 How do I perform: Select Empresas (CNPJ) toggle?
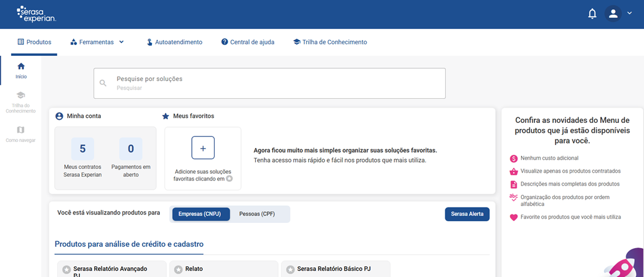(201, 214)
